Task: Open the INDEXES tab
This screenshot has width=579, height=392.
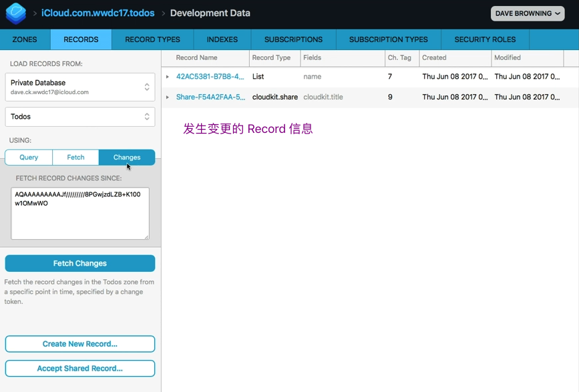Action: (222, 39)
